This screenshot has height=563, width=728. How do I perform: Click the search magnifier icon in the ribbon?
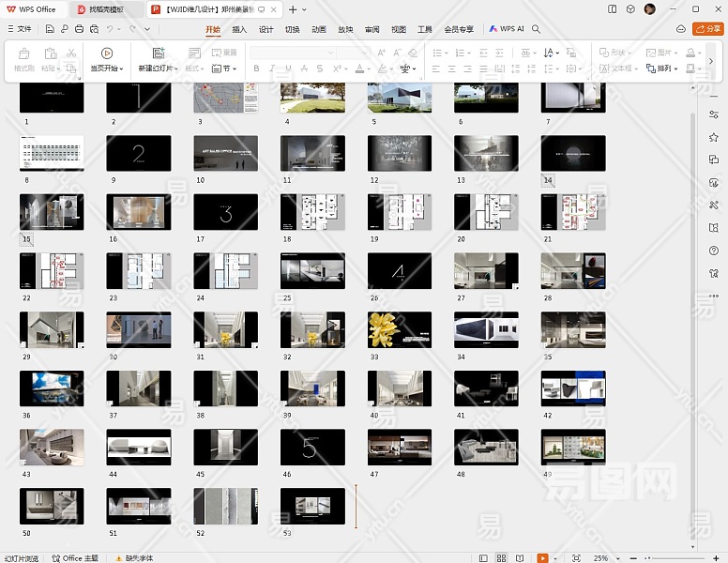coord(536,29)
